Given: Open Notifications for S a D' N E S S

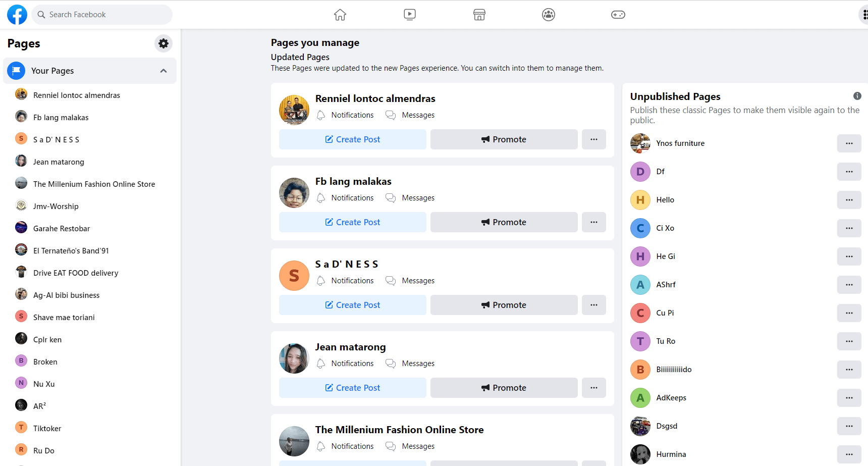Looking at the screenshot, I should (345, 281).
